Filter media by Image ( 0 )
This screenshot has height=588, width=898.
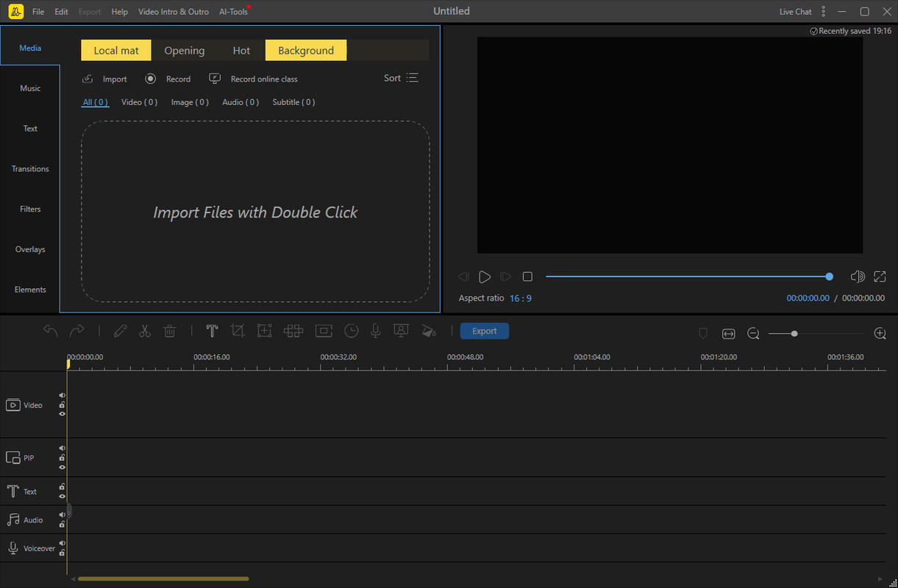(190, 102)
